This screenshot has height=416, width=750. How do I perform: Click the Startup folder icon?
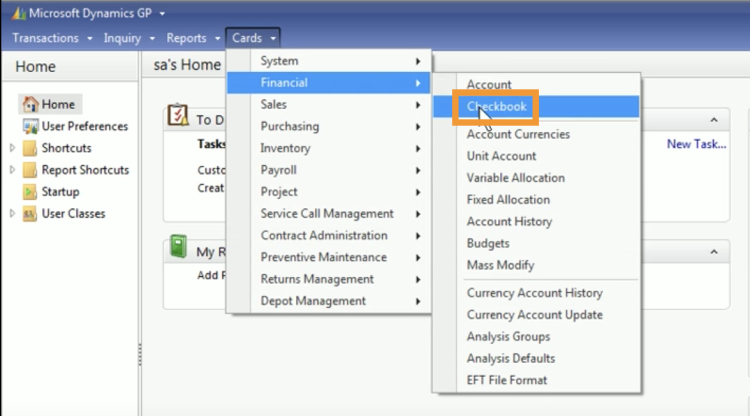tap(30, 192)
